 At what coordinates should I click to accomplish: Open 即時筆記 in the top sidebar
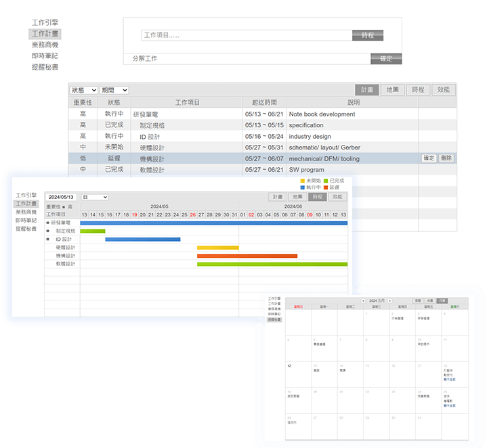pyautogui.click(x=45, y=55)
